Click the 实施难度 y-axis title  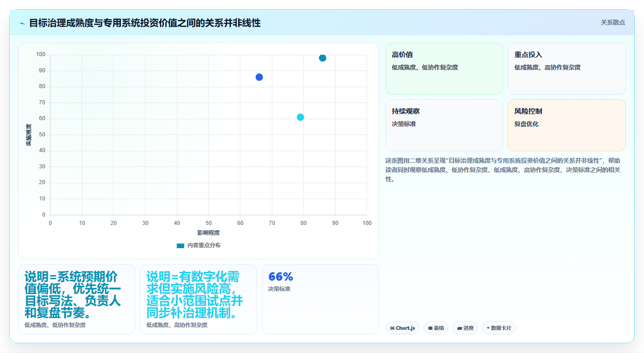[29, 135]
